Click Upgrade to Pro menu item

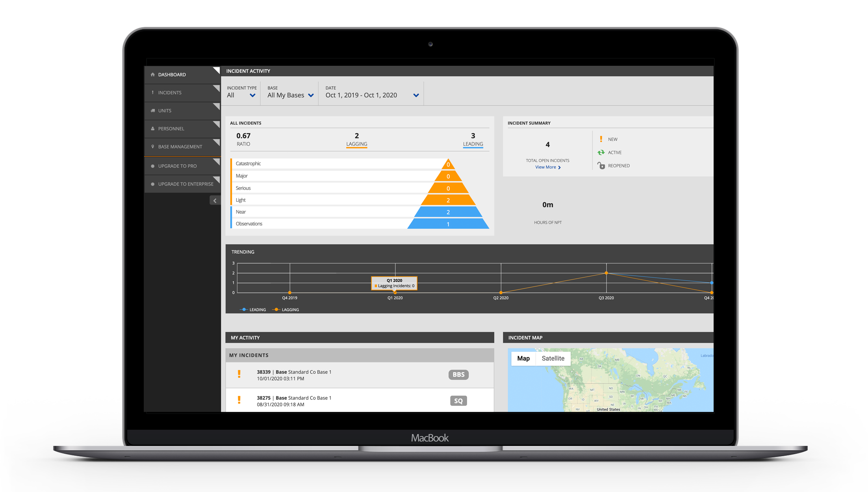pos(179,166)
